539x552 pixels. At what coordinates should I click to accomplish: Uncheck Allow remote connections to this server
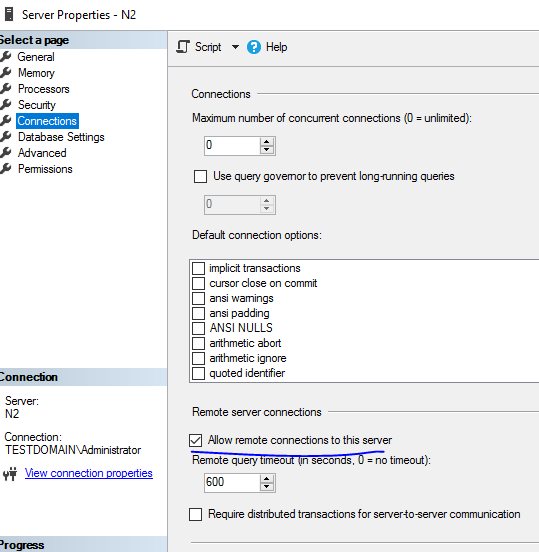[195, 440]
